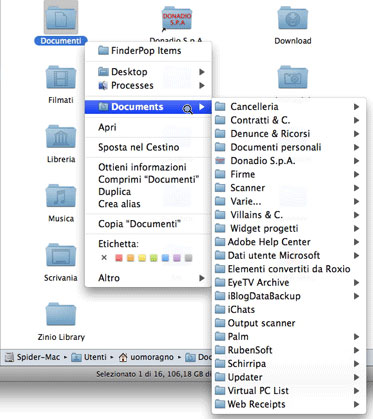Screen dimensions: 373x419
Task: Expand the RubenSoft submenu arrow
Action: [x=356, y=350]
